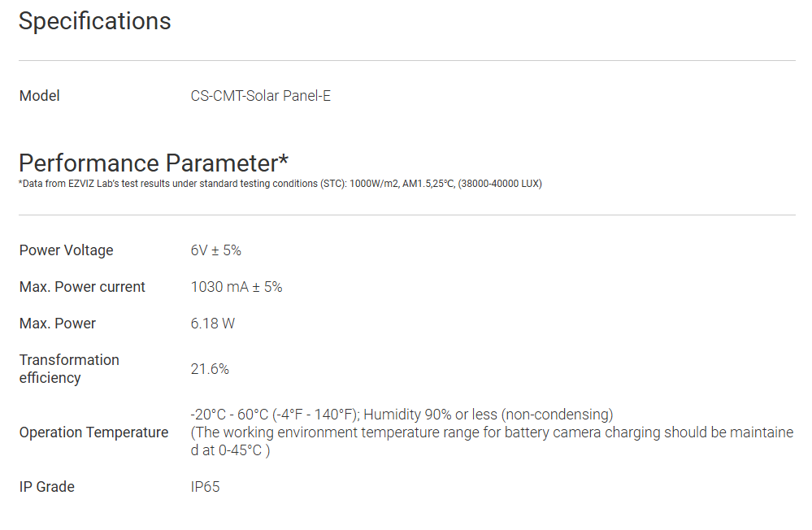
Task: Select the 1030 mA ± 5% value
Action: coord(236,287)
